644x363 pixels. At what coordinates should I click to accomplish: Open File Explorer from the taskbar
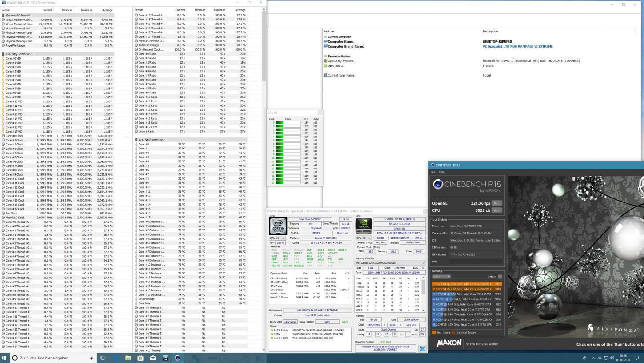(128, 358)
